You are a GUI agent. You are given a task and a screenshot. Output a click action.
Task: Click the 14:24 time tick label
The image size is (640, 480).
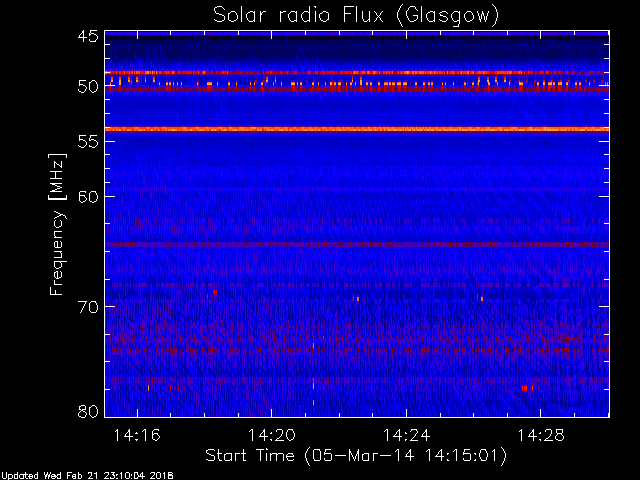pyautogui.click(x=407, y=435)
